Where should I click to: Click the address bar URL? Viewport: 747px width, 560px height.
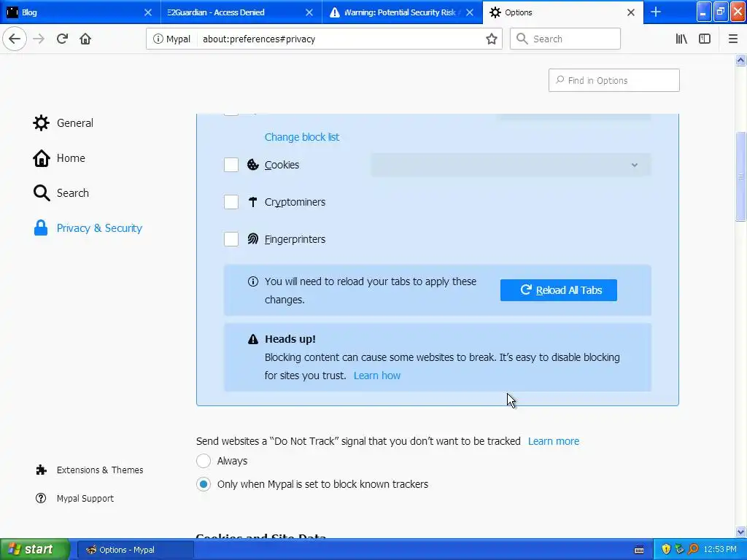coord(259,39)
